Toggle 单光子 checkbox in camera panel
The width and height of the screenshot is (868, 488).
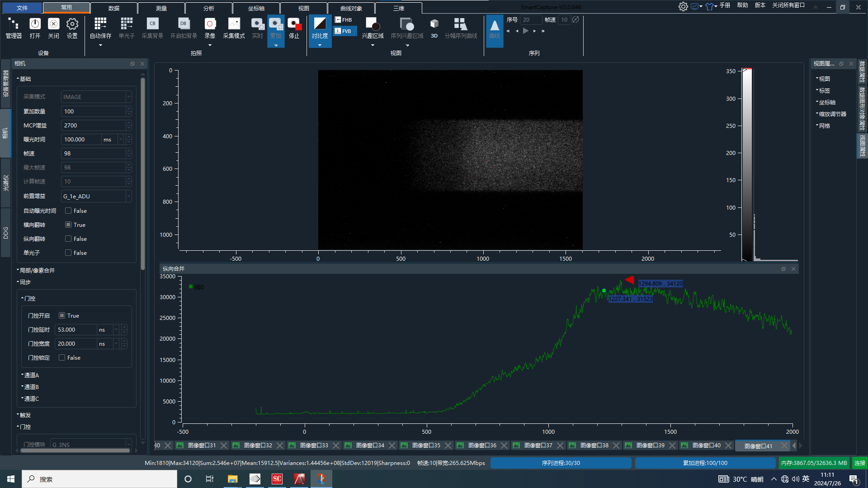tap(68, 253)
